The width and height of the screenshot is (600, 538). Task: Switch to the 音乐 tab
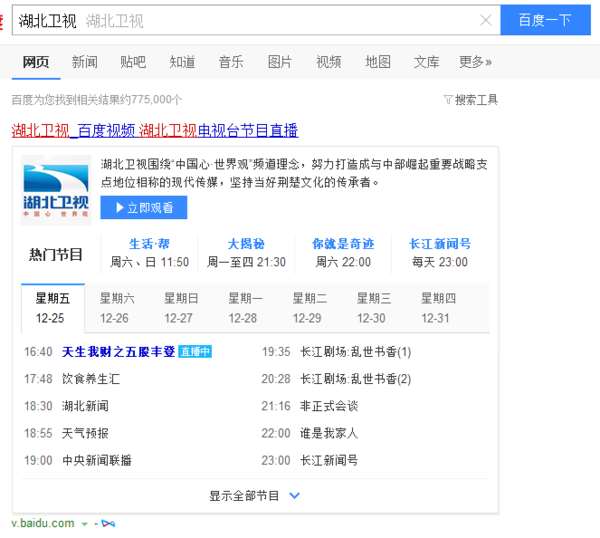[x=231, y=62]
